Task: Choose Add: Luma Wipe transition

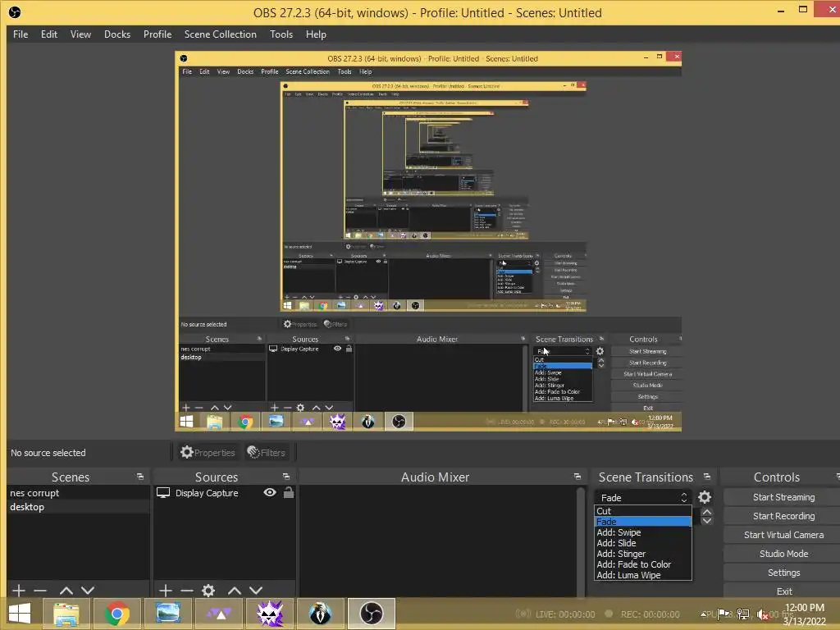Action: (x=643, y=575)
